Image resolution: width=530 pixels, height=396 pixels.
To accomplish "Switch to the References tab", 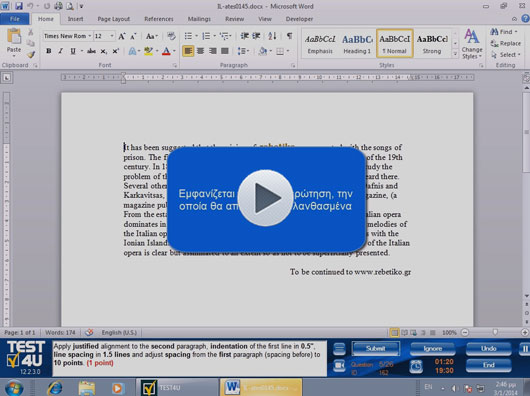I will click(x=159, y=19).
